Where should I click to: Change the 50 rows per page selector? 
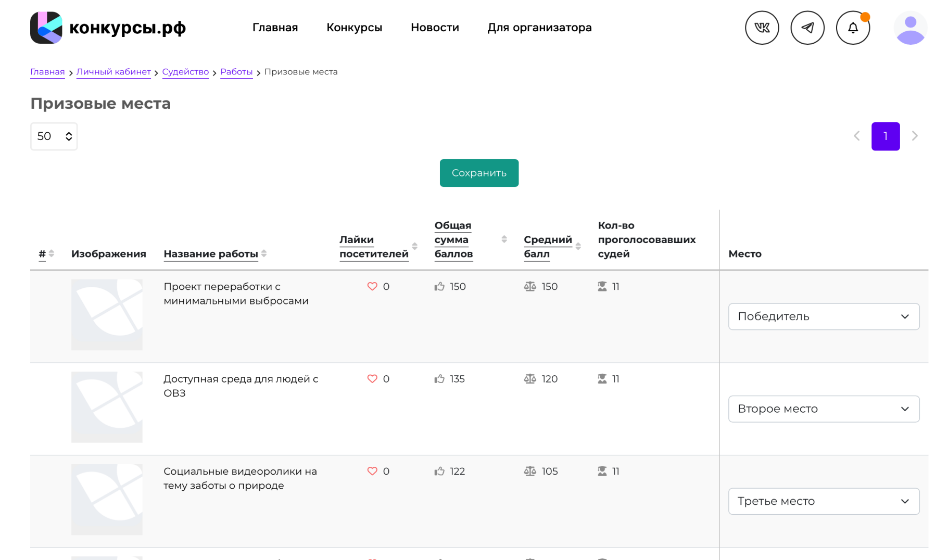(x=54, y=136)
